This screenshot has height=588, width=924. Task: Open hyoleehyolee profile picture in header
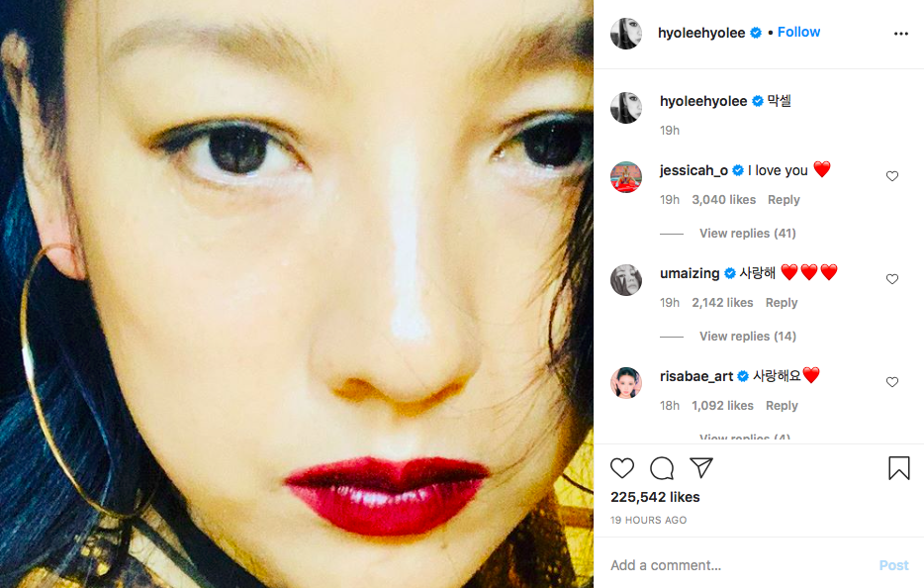[626, 34]
